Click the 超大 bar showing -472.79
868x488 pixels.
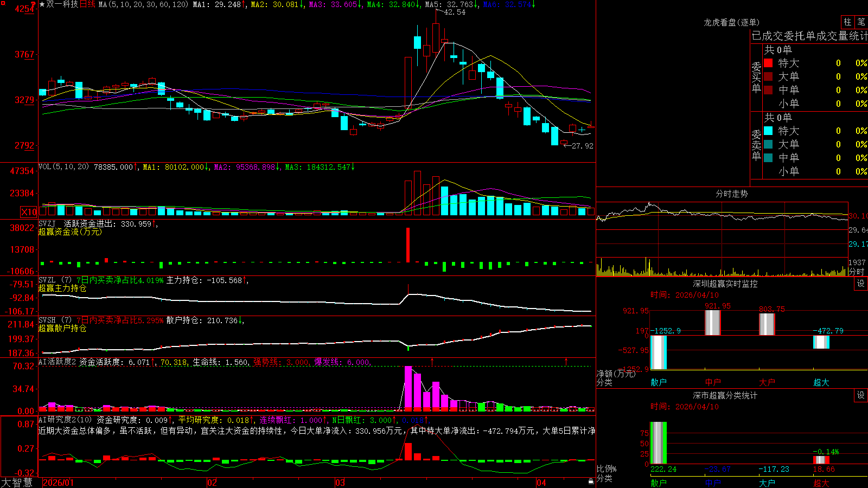coord(821,342)
